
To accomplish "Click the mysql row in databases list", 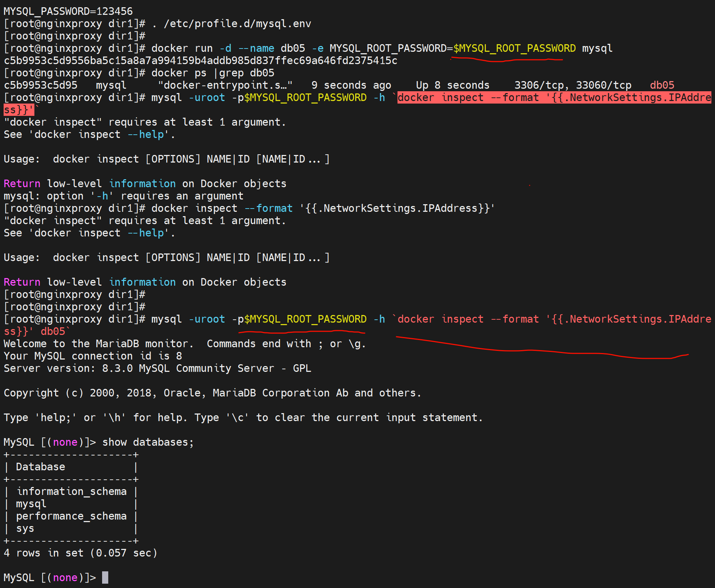I will (x=31, y=504).
